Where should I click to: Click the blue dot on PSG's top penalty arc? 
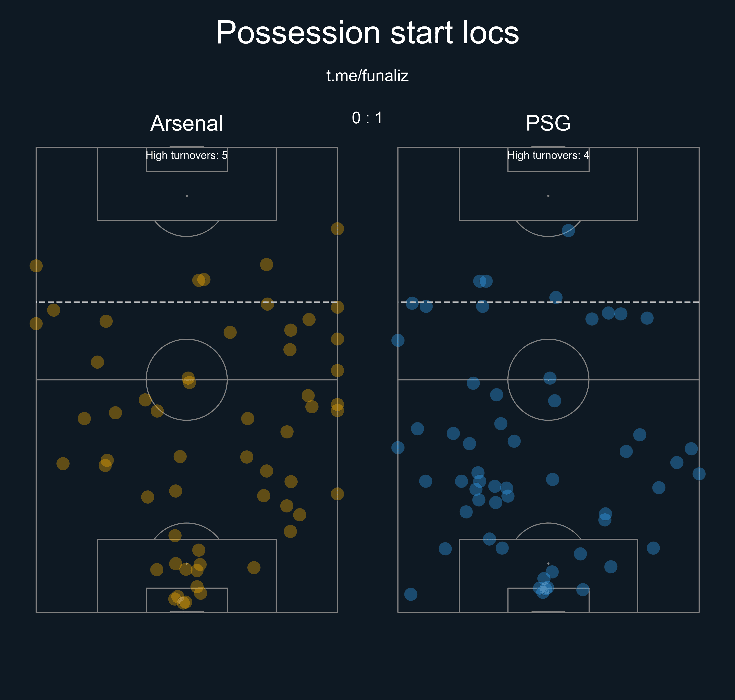pos(568,231)
